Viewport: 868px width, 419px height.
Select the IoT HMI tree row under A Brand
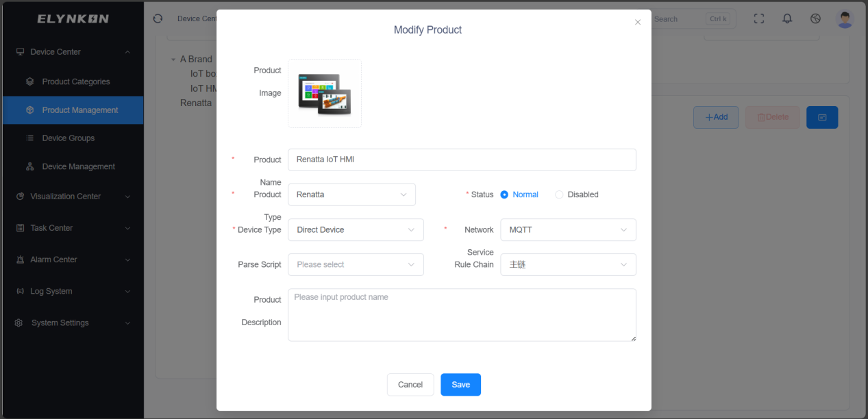[203, 88]
